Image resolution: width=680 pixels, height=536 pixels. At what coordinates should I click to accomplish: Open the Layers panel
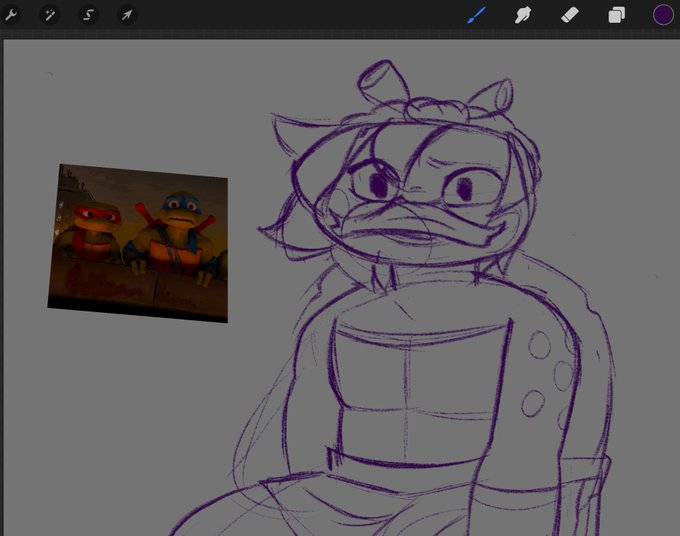point(617,15)
